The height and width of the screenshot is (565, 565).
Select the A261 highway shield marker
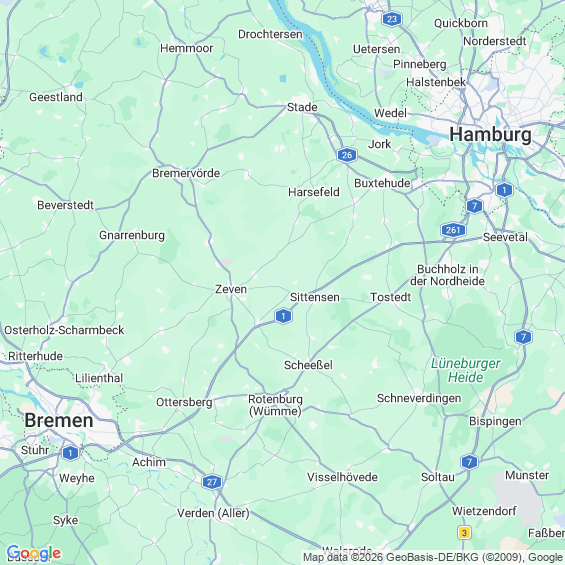coord(453,230)
